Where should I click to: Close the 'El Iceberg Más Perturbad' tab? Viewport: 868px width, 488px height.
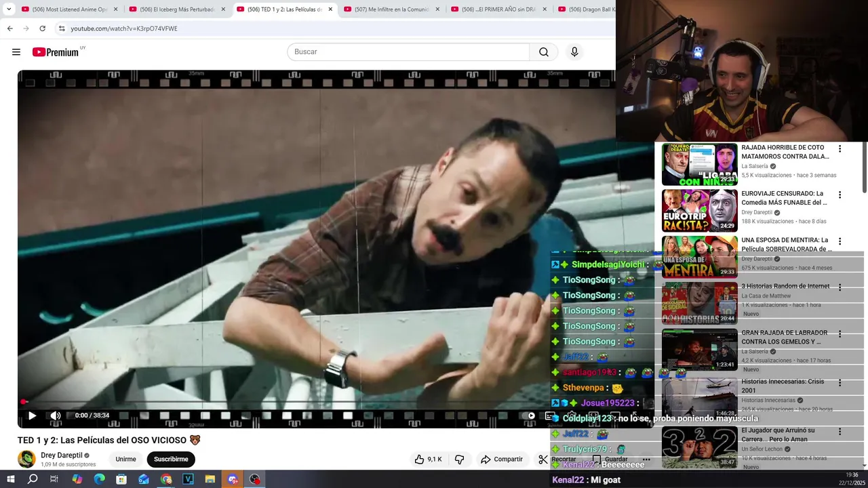click(223, 9)
